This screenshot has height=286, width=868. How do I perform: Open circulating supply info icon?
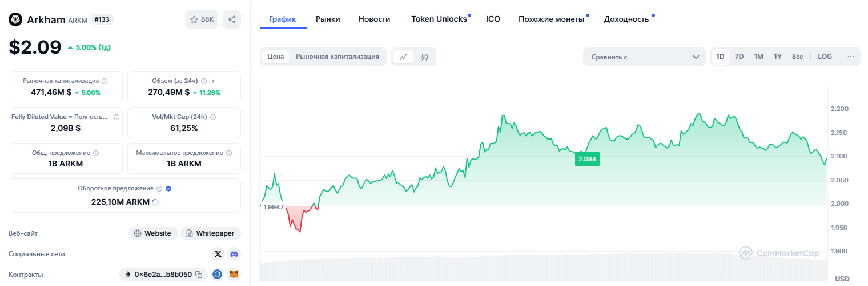pos(159,188)
